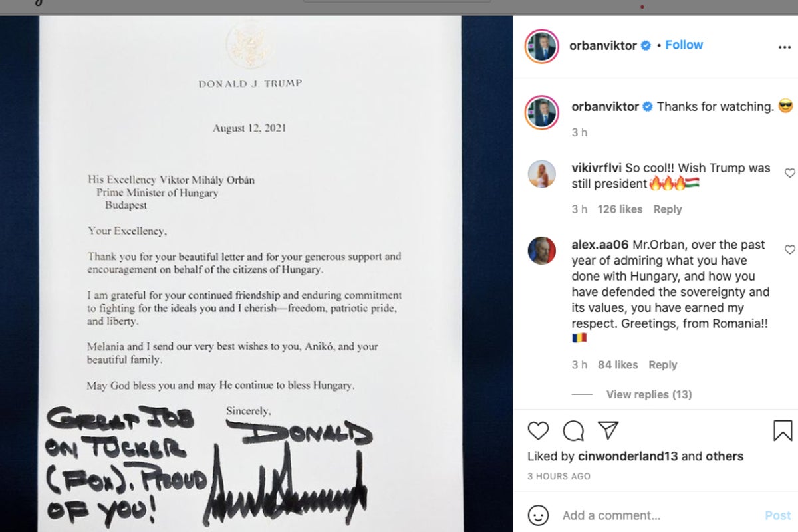The width and height of the screenshot is (798, 532).
Task: Like alex.aa06's comment heart
Action: [789, 250]
